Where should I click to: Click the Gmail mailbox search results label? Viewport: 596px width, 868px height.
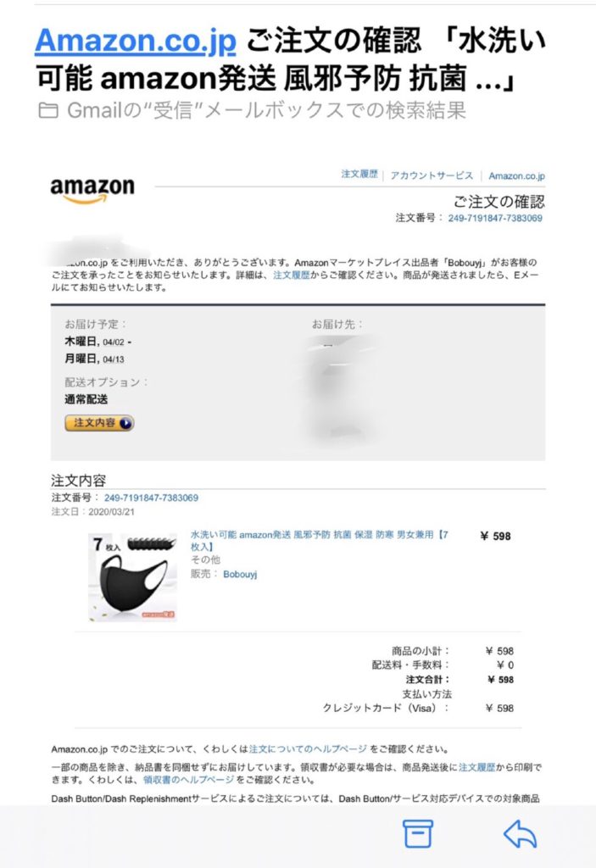pyautogui.click(x=266, y=111)
